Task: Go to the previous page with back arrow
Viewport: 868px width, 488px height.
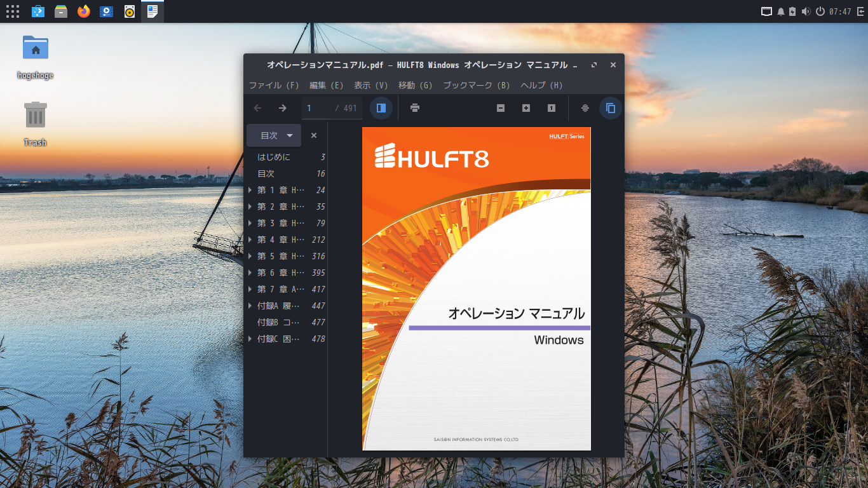Action: (257, 108)
